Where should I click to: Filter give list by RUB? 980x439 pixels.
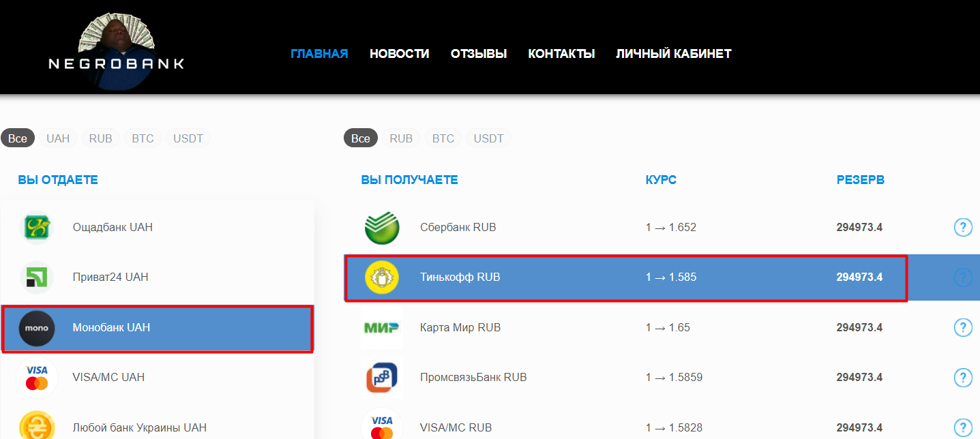click(100, 138)
